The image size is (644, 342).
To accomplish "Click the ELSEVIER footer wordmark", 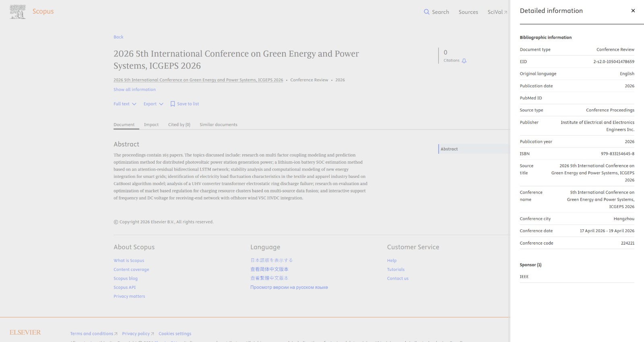I will [25, 332].
